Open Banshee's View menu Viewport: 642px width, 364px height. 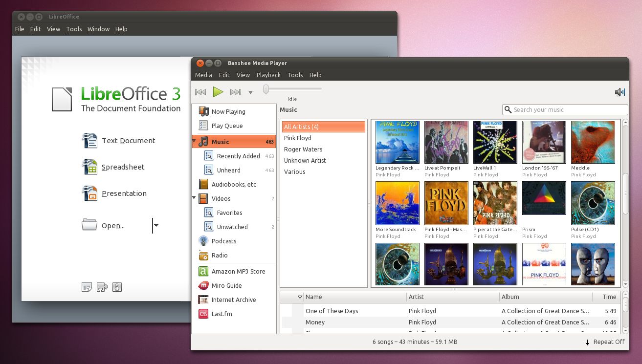tap(243, 75)
